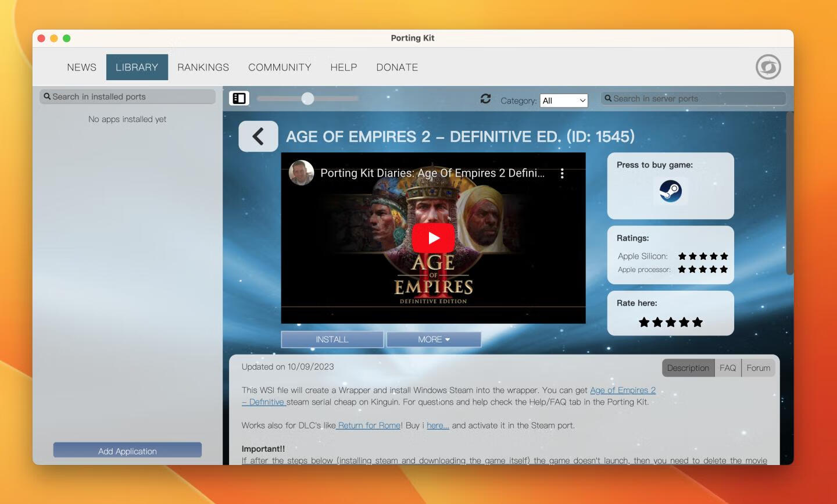837x504 pixels.
Task: Open the Return for Rome link
Action: pos(369,426)
